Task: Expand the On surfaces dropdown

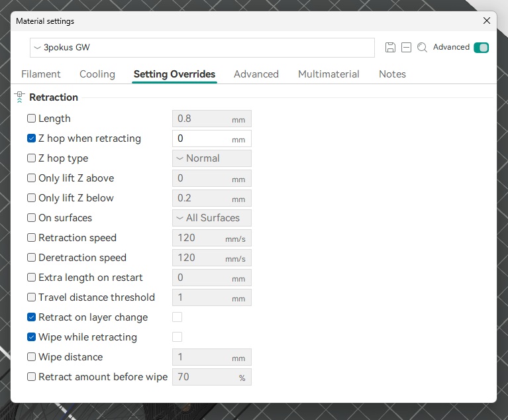Action: (x=211, y=218)
